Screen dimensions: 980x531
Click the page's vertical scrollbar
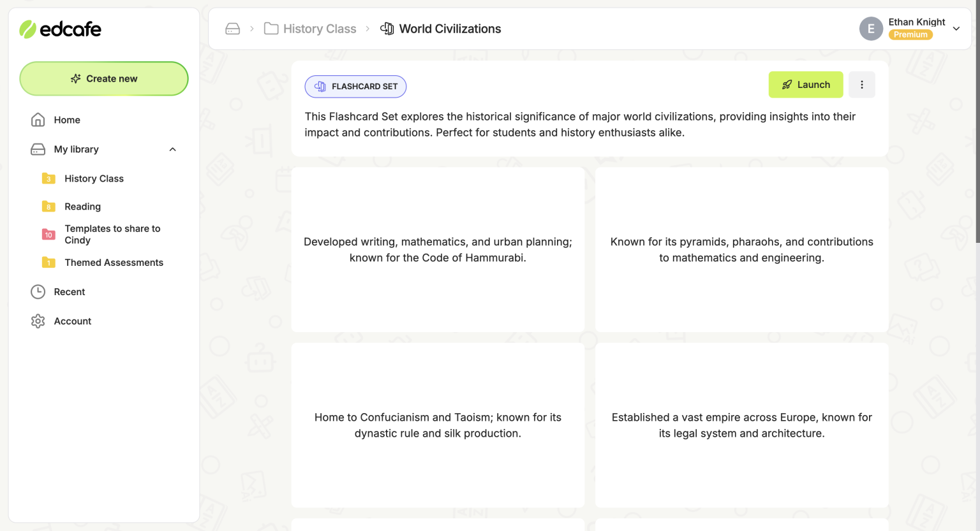[977, 127]
